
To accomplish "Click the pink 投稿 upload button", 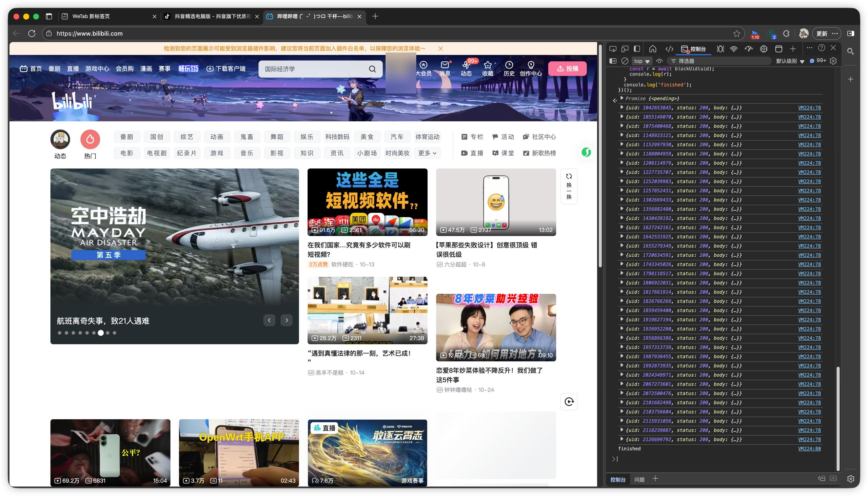I will [x=567, y=68].
